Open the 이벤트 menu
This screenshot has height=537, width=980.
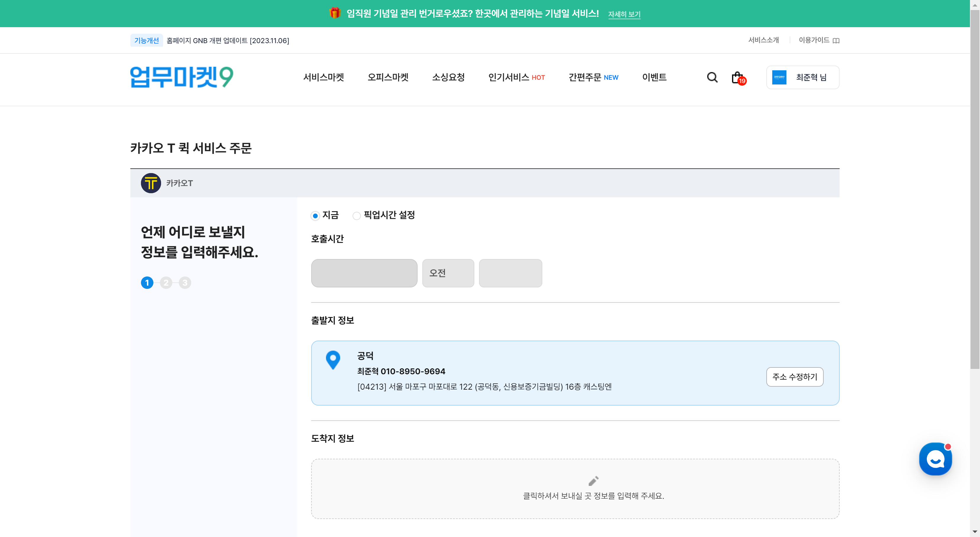pyautogui.click(x=654, y=77)
